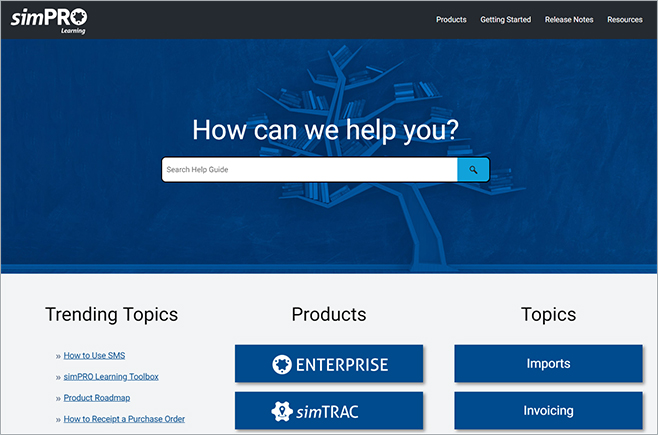The height and width of the screenshot is (435, 658).
Task: Open How to Receipt a Purchase Order
Action: [124, 419]
